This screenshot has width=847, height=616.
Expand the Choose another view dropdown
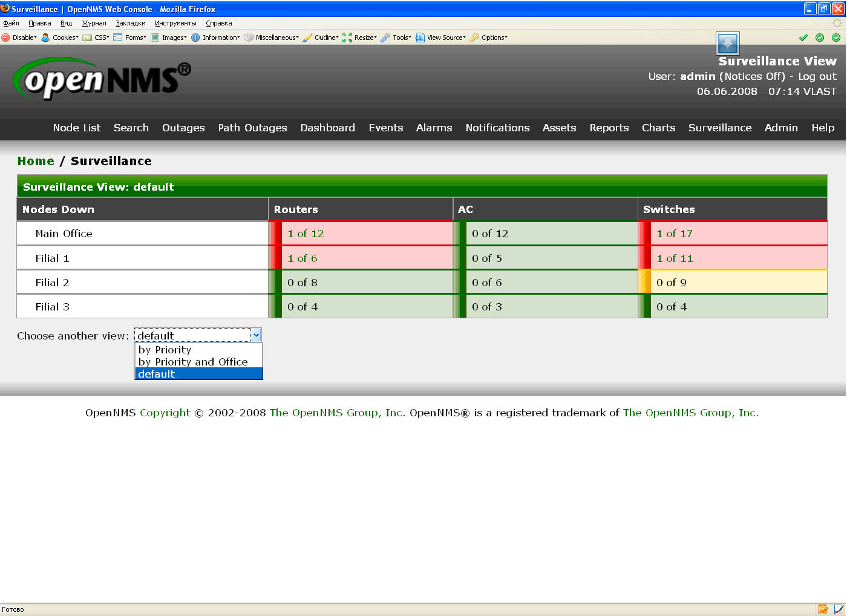click(256, 335)
